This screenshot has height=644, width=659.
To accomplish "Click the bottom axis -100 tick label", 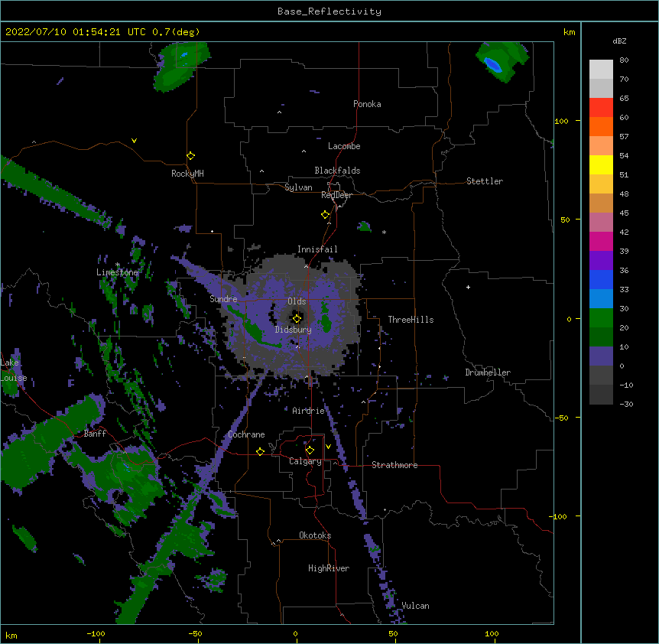I will coord(96,634).
